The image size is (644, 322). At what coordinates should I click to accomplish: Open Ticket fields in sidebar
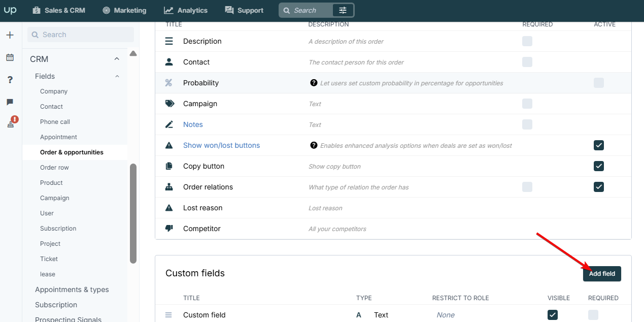[x=49, y=259]
